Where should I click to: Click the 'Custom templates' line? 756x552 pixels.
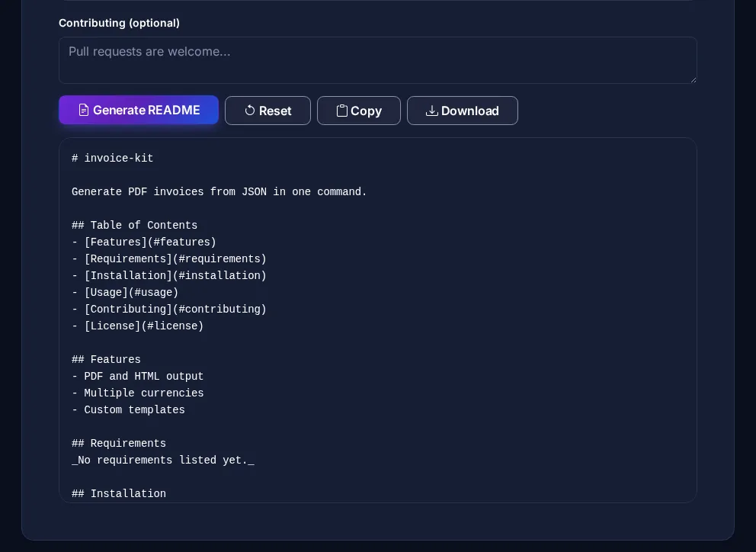(128, 410)
